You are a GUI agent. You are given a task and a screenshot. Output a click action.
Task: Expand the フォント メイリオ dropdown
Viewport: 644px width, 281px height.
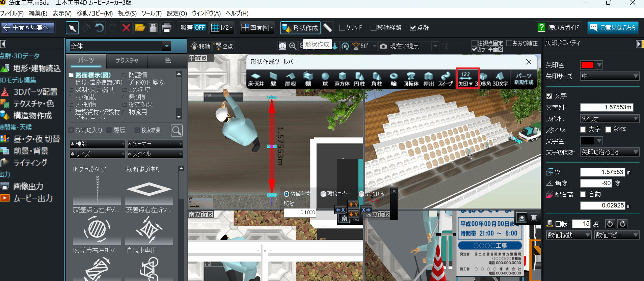[609, 118]
